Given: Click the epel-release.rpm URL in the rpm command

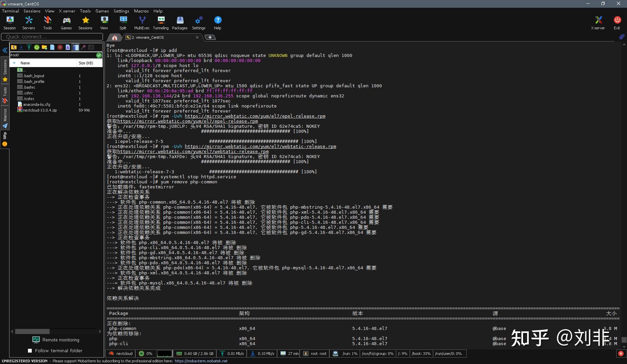Looking at the screenshot, I should 255,116.
